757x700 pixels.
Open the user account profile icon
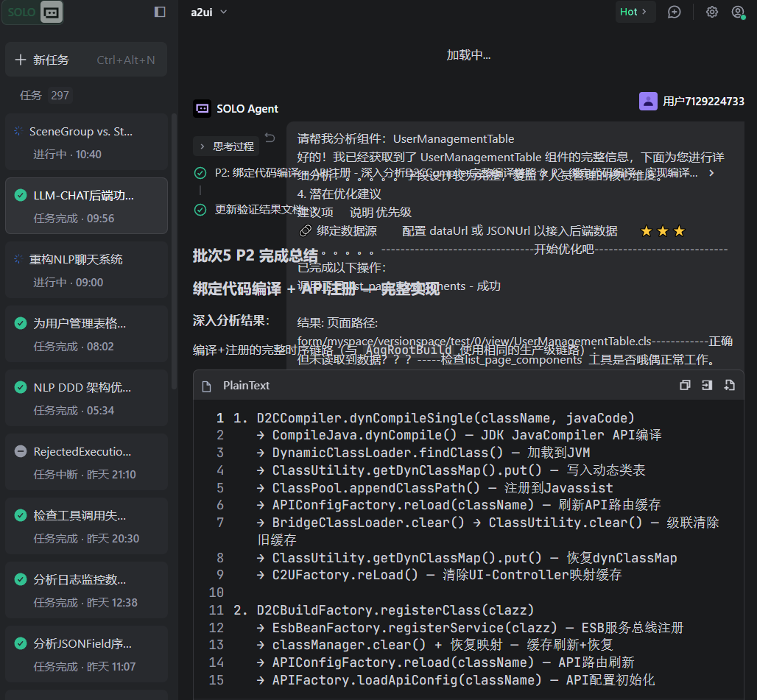[x=738, y=12]
